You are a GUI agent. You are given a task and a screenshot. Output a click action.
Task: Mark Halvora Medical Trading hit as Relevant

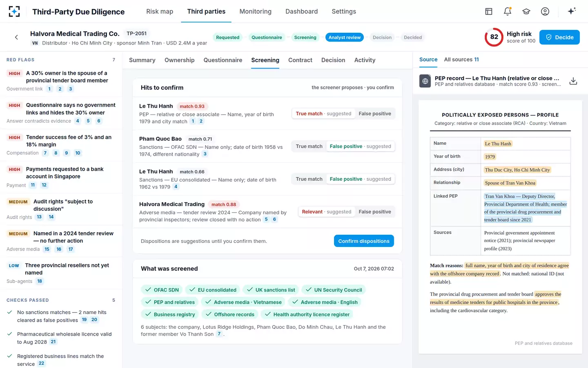click(x=326, y=212)
